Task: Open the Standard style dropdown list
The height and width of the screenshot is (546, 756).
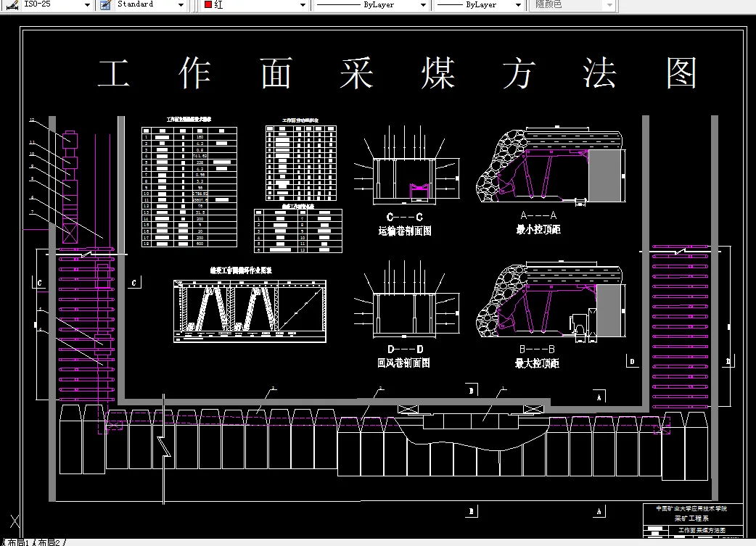Action: (x=180, y=5)
